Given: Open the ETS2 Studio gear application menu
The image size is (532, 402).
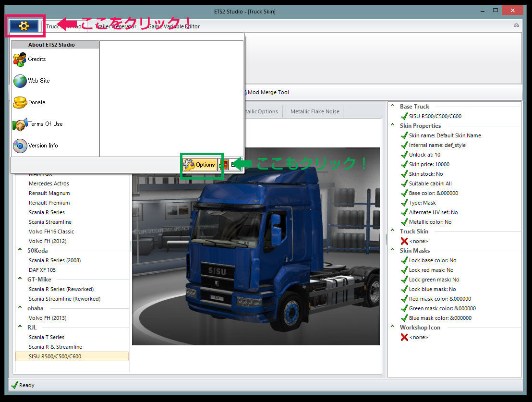Looking at the screenshot, I should click(24, 26).
